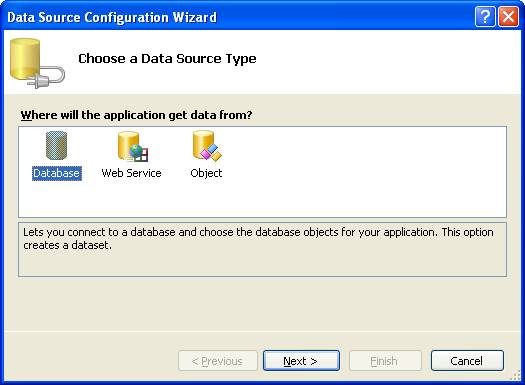Image resolution: width=525 pixels, height=385 pixels.
Task: Cancel the wizard
Action: click(x=467, y=361)
